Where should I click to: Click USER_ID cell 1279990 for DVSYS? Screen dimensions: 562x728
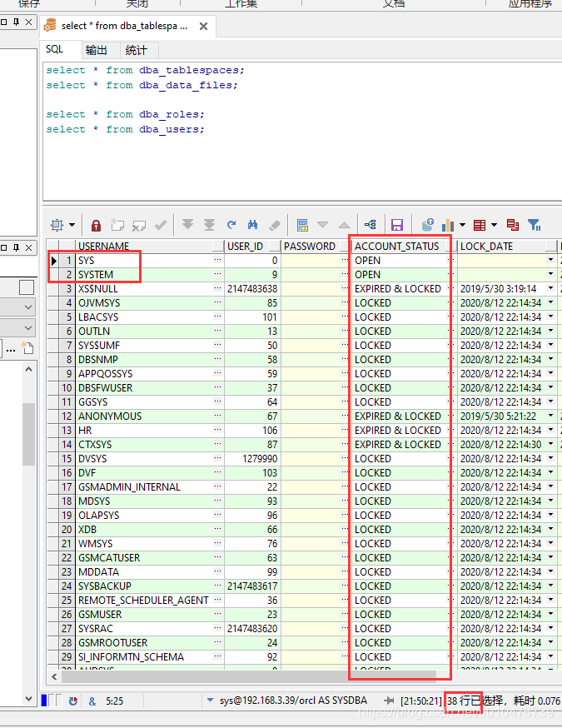coord(252,459)
